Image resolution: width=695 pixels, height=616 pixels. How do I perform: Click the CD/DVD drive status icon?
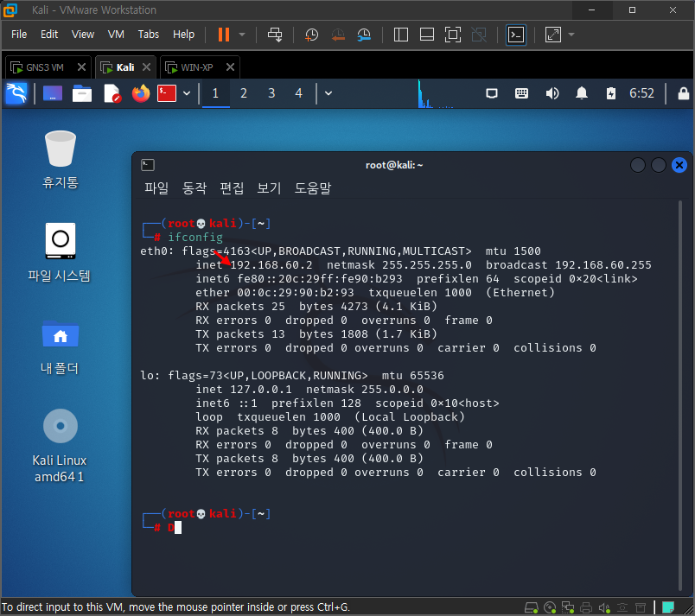pos(550,607)
